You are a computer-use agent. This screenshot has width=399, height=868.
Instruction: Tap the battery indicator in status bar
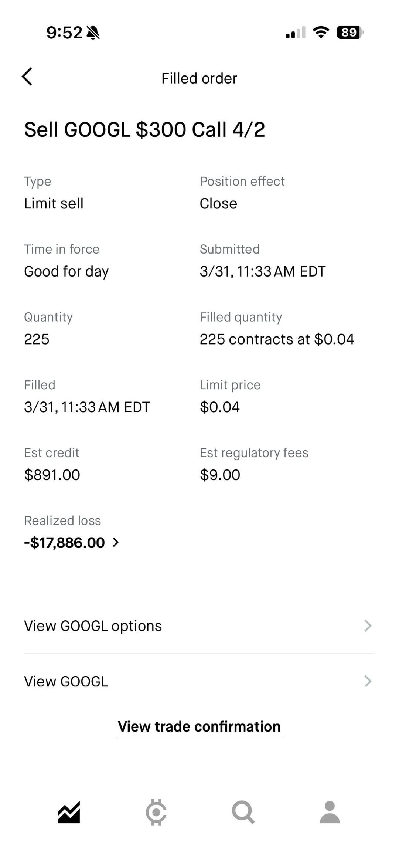(349, 33)
